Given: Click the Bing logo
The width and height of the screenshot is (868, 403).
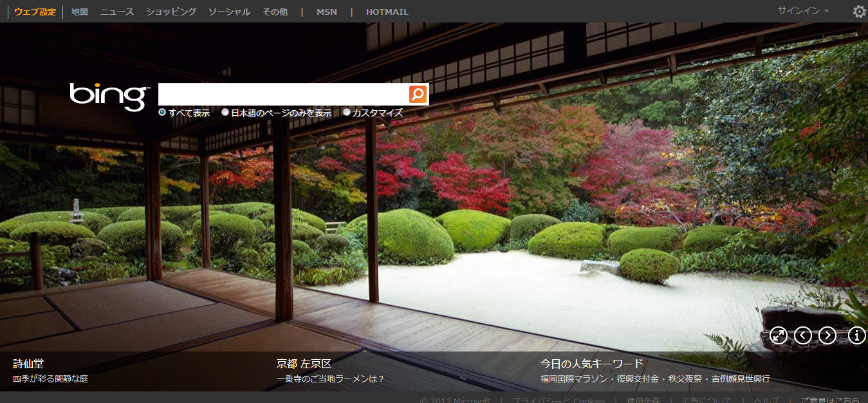Looking at the screenshot, I should tap(109, 96).
